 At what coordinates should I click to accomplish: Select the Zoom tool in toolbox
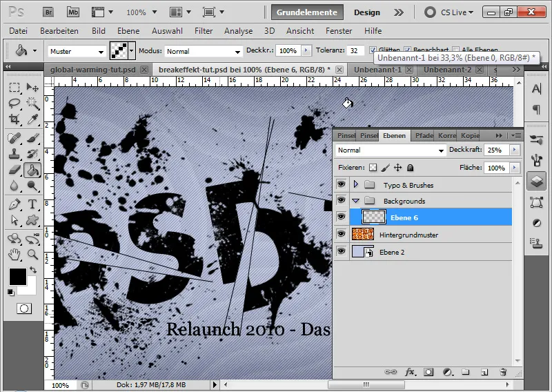point(32,254)
